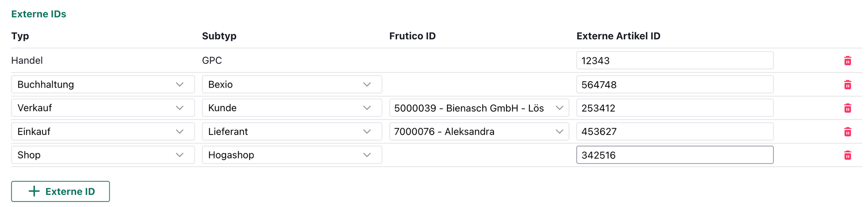The height and width of the screenshot is (207, 868).
Task: Delete the Verkauf Kunde row
Action: (x=847, y=108)
